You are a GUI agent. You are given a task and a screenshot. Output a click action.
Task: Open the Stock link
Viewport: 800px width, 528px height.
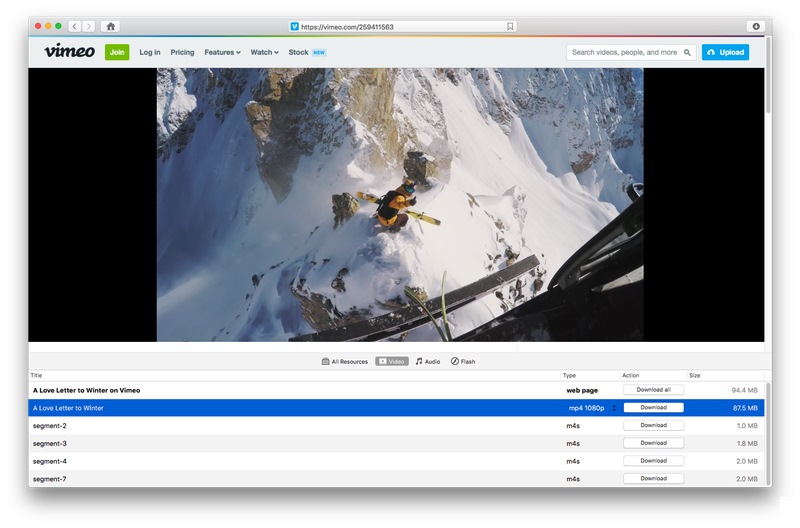pos(298,52)
